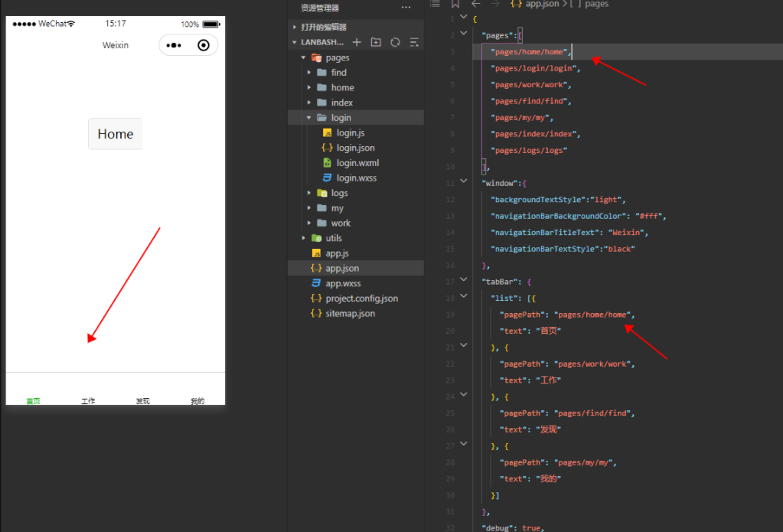
Task: Click the "pages/login/login" line in editor
Action: 535,68
